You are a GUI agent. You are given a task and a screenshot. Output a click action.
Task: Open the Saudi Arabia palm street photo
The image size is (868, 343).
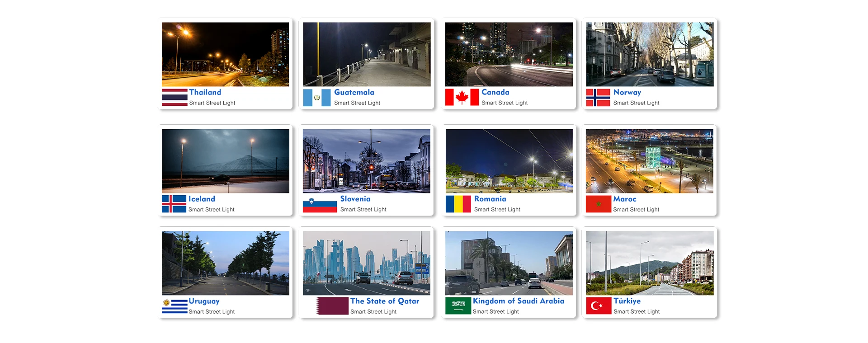click(x=509, y=263)
